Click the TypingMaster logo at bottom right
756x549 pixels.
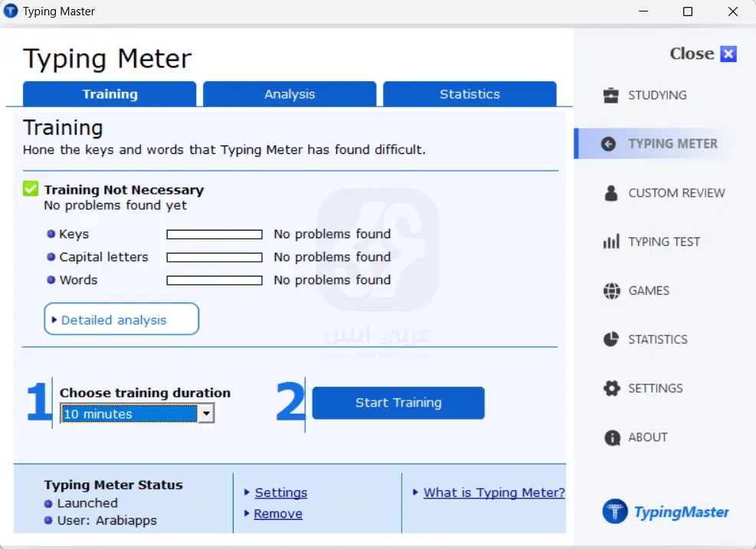(x=666, y=511)
